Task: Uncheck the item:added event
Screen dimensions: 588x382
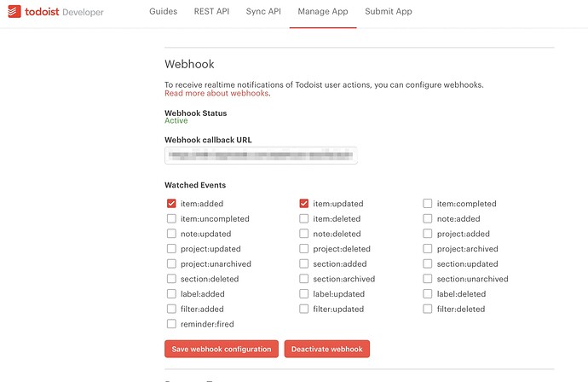Action: (x=171, y=204)
